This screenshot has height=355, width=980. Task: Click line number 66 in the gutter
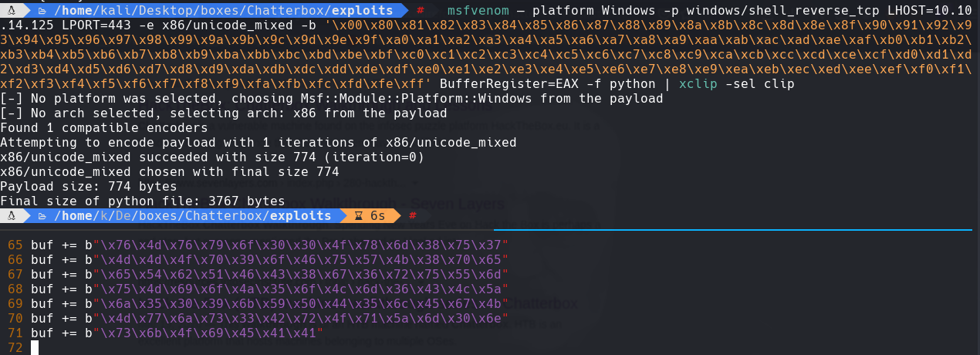[x=15, y=259]
